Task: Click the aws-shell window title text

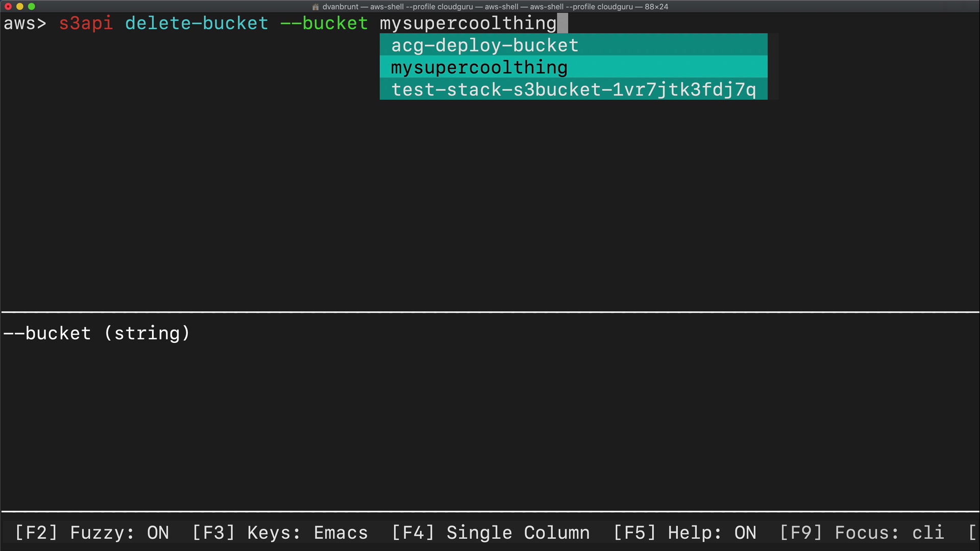Action: point(495,7)
